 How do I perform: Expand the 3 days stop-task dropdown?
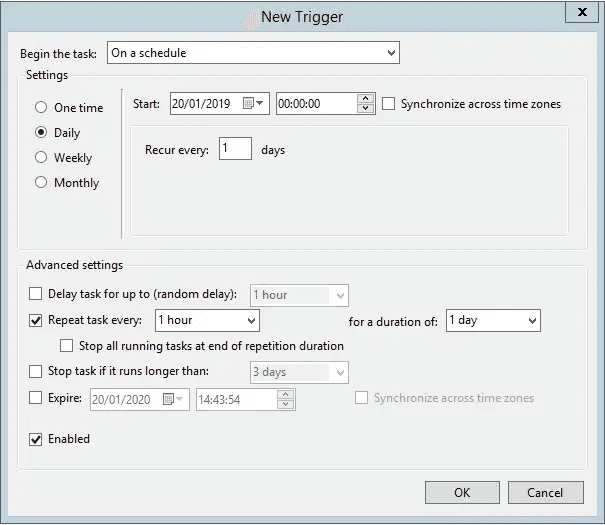coord(299,372)
